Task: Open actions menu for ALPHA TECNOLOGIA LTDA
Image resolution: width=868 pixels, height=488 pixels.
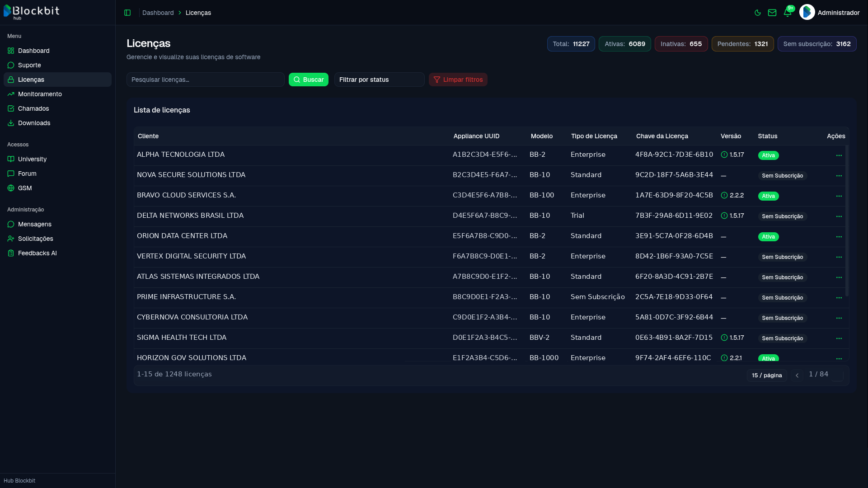Action: tap(839, 155)
